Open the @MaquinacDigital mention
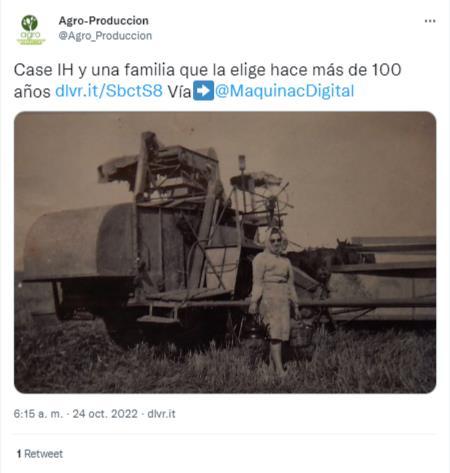 [284, 91]
